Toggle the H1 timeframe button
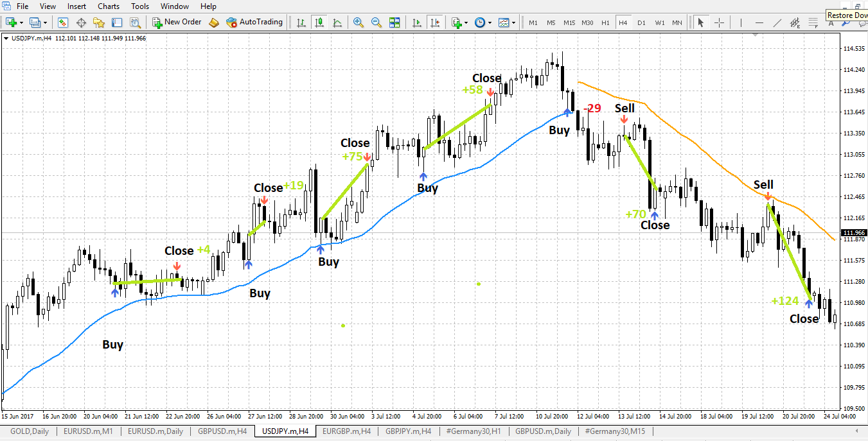868x441 pixels. click(x=605, y=22)
